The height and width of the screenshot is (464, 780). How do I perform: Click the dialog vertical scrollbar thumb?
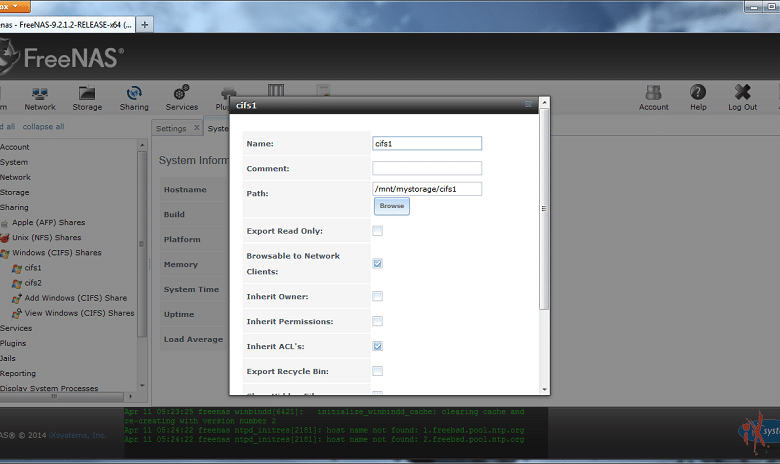click(544, 209)
